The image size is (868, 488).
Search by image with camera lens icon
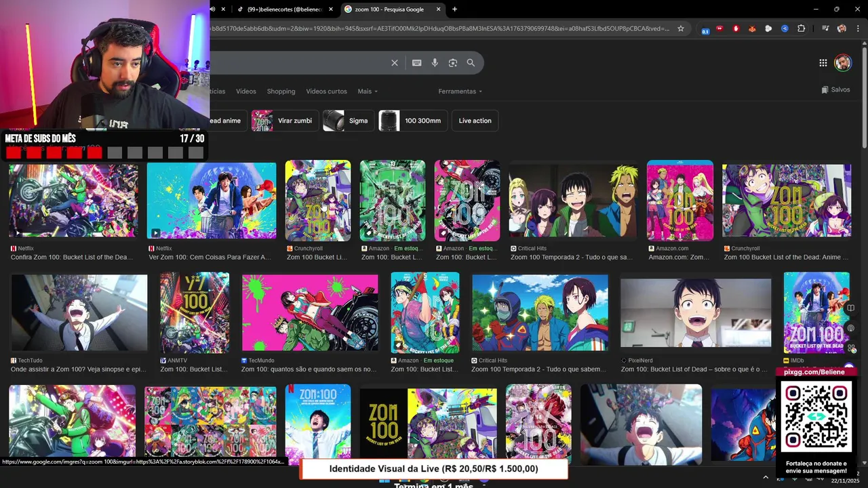[453, 63]
